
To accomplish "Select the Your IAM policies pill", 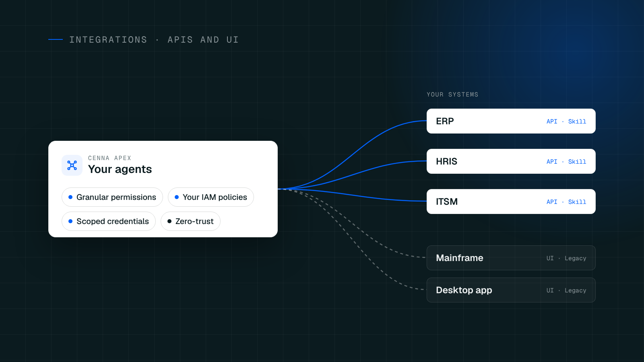I will 211,197.
